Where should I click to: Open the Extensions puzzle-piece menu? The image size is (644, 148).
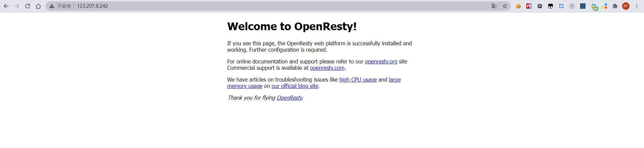615,6
